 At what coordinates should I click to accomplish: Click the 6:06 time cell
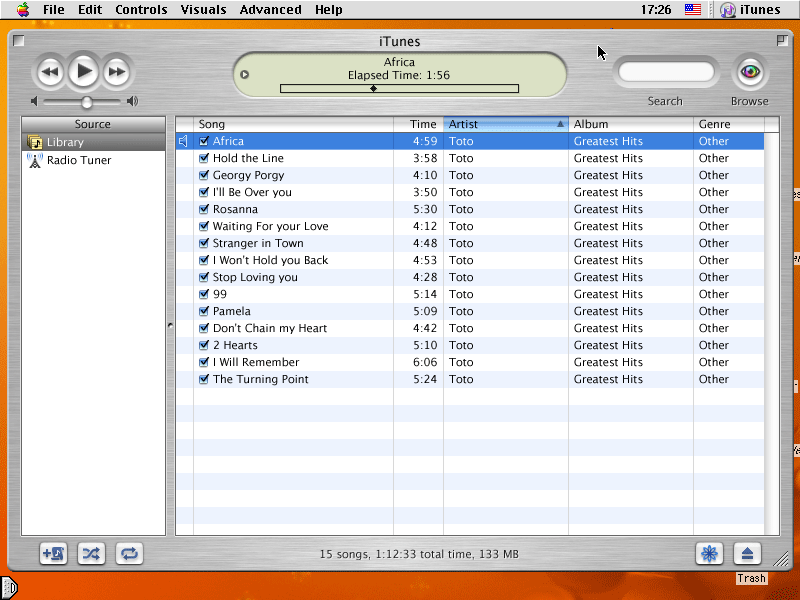click(x=425, y=362)
